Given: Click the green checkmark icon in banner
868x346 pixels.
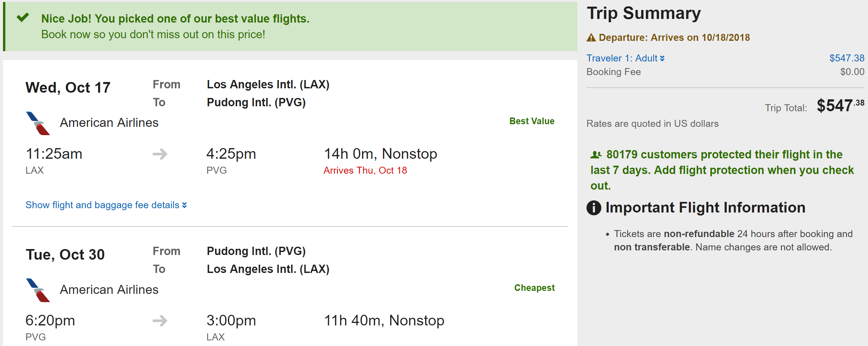Looking at the screenshot, I should pos(23,17).
